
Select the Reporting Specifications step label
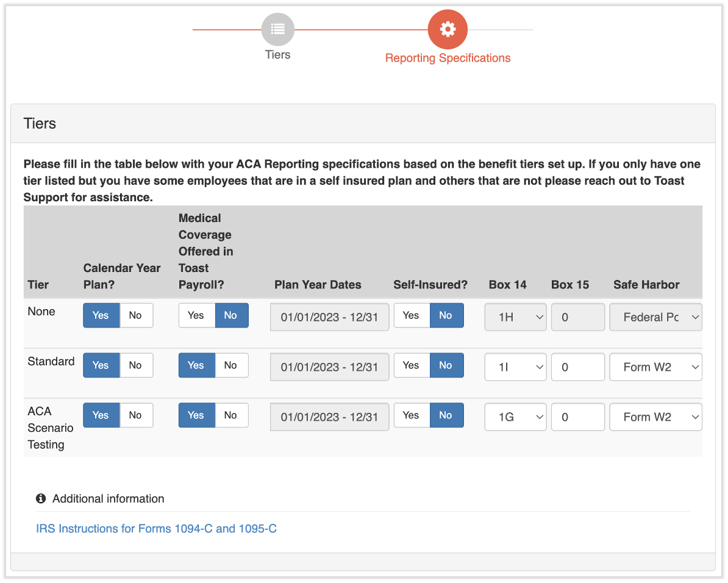[x=448, y=58]
